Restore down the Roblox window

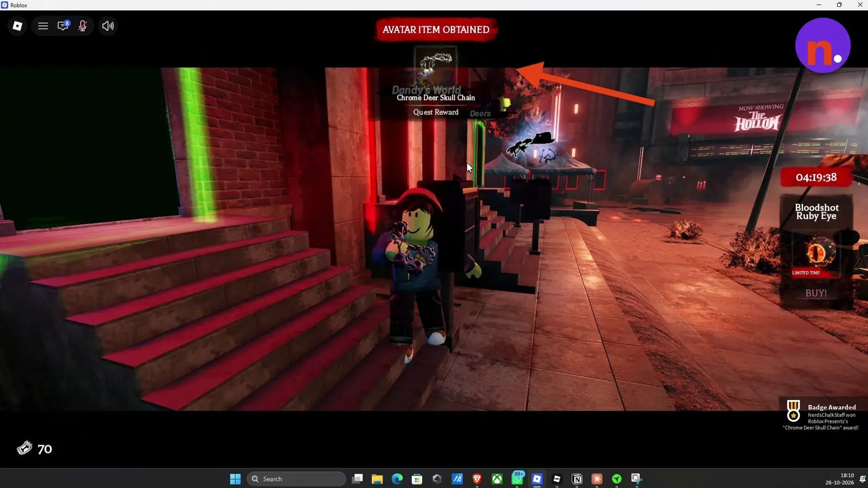pyautogui.click(x=839, y=5)
